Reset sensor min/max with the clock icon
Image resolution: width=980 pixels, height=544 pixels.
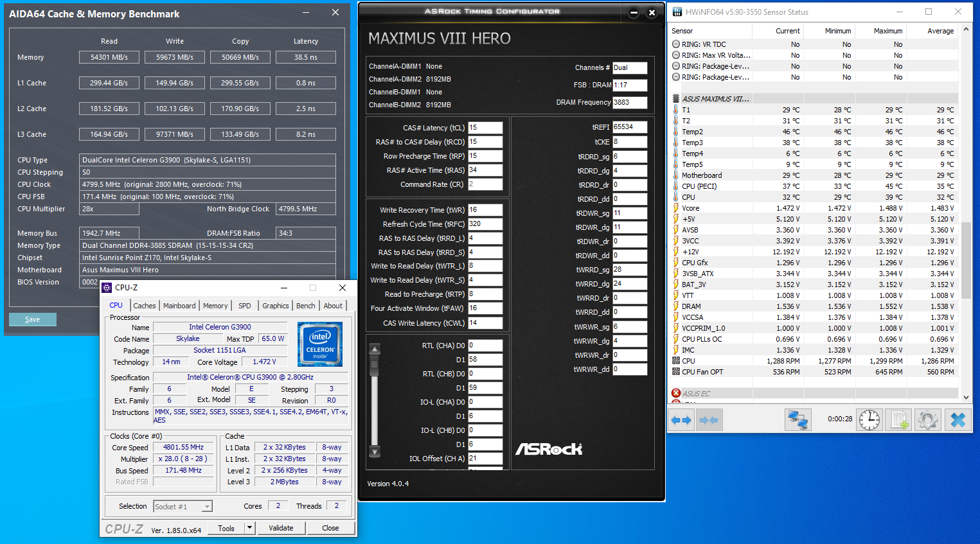[869, 420]
